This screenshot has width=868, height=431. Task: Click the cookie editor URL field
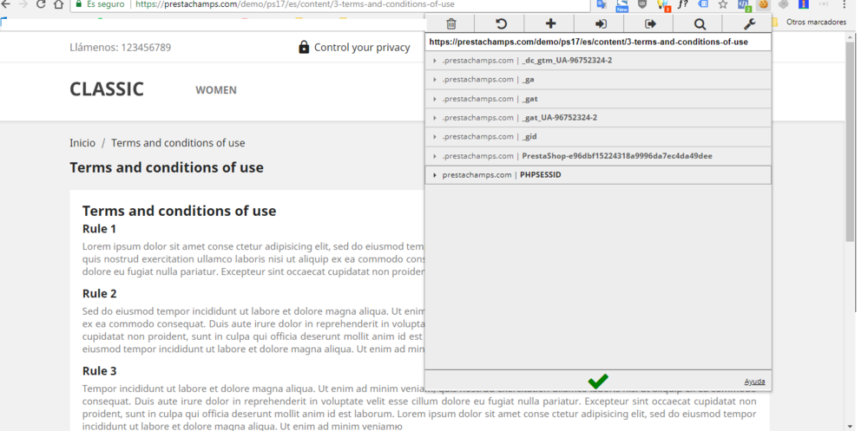(598, 42)
